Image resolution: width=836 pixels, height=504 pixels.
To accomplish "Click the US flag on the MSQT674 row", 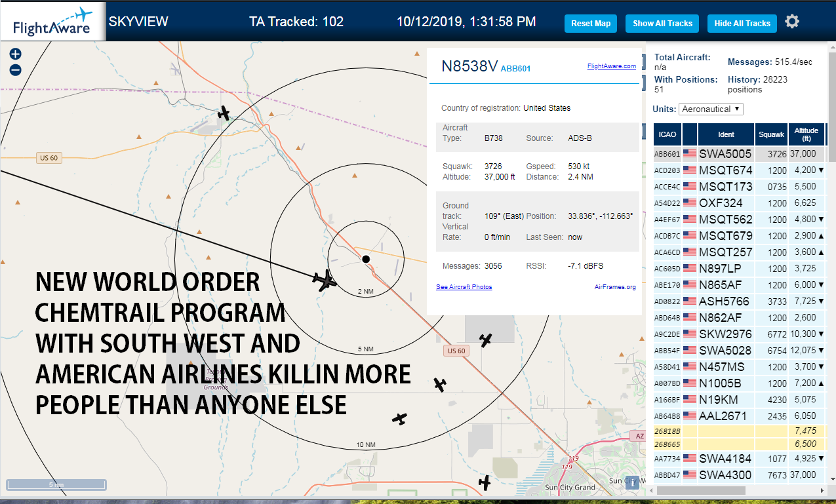I will coord(689,170).
